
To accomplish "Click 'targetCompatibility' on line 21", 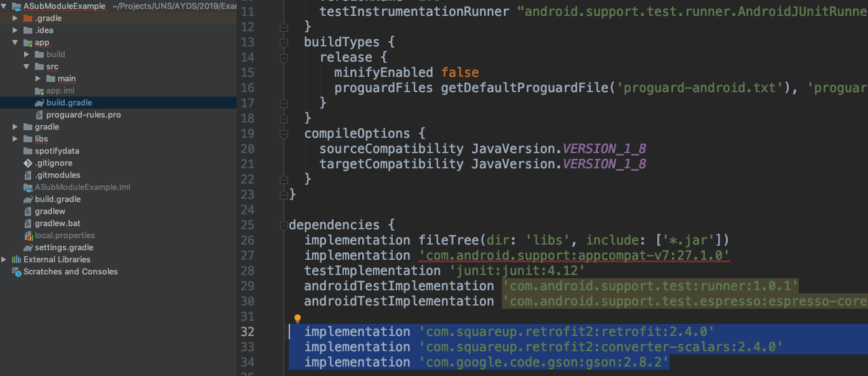I will pos(391,164).
